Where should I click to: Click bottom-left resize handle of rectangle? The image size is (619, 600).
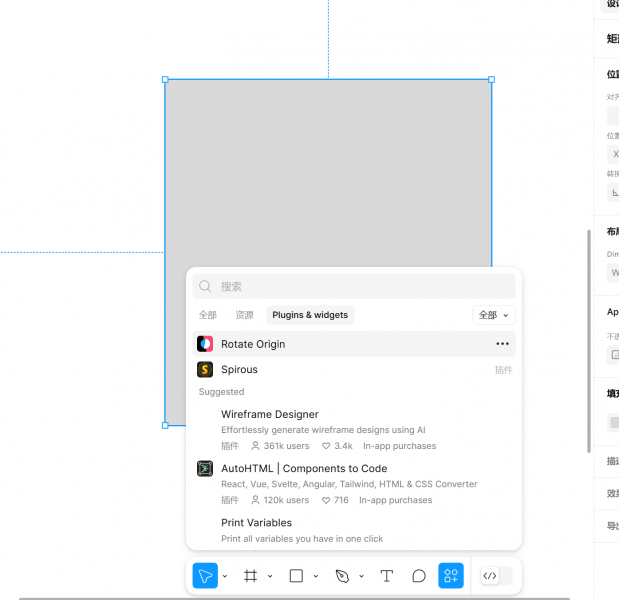[165, 425]
